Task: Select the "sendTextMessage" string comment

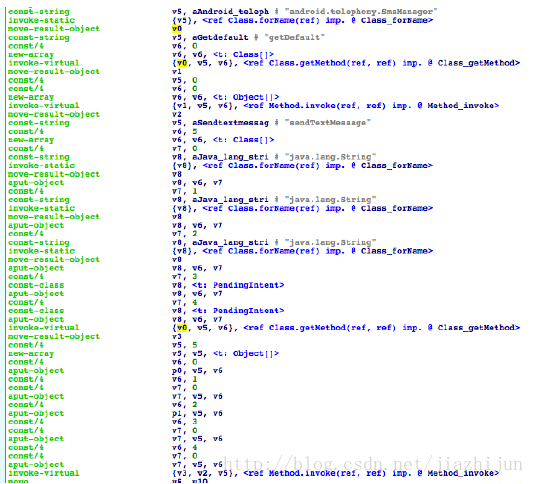Action: [x=328, y=123]
